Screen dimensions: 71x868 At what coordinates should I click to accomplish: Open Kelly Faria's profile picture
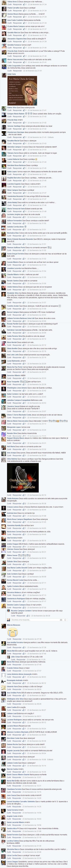point(4,75)
